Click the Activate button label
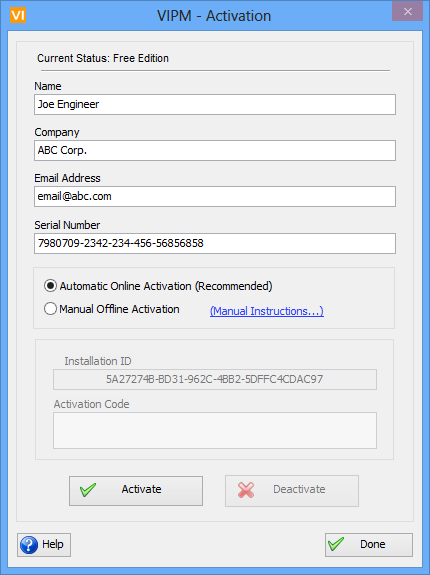Screen dimensions: 430x575 [x=142, y=489]
